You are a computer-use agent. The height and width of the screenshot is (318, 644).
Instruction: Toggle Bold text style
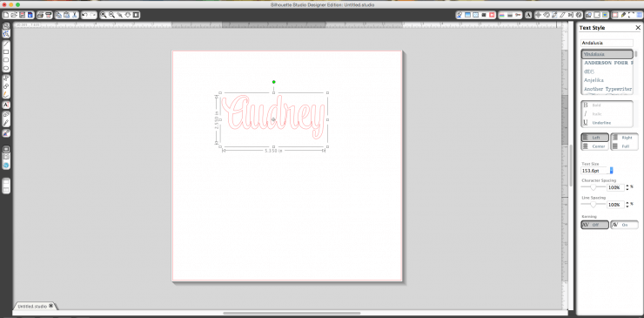607,105
